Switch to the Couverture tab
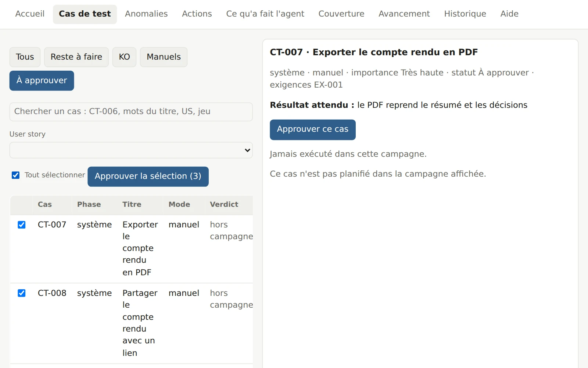The height and width of the screenshot is (368, 588). 341,14
